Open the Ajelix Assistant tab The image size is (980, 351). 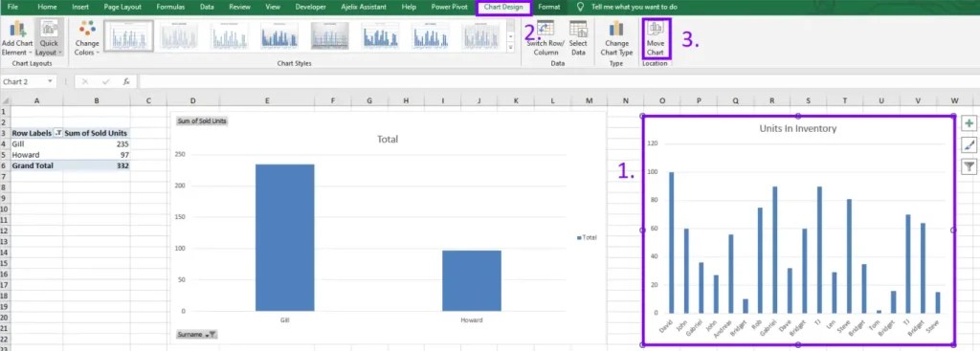coord(364,7)
